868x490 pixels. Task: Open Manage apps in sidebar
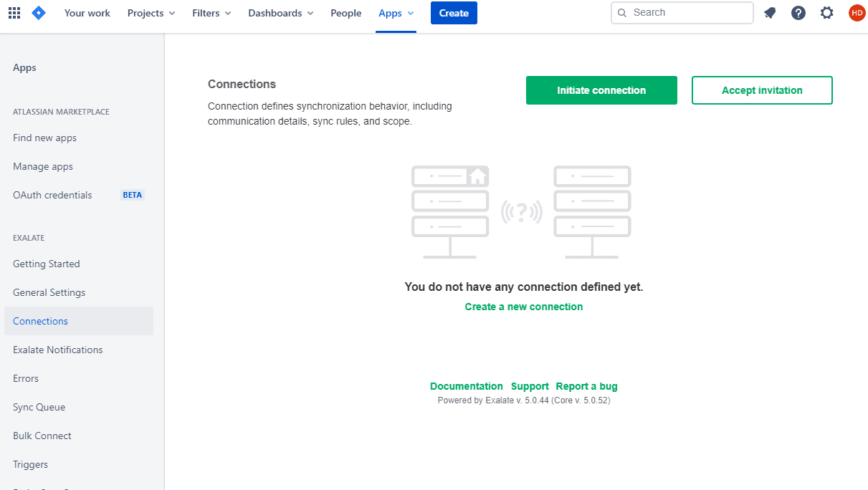(43, 166)
